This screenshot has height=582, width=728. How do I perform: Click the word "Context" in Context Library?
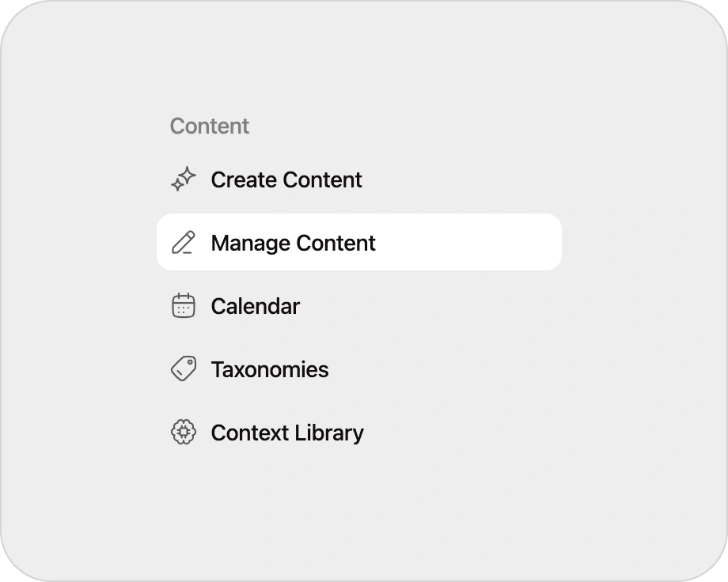249,433
